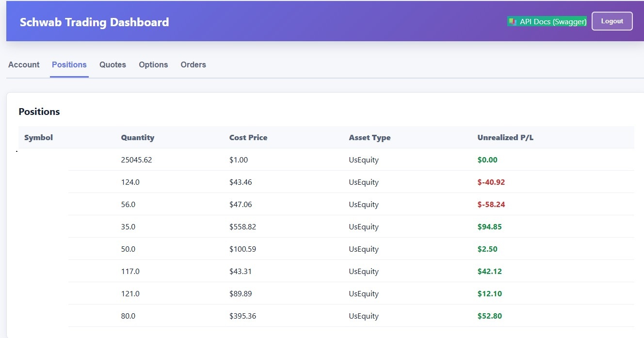Click the Logout button
The height and width of the screenshot is (338, 644).
pos(612,21)
